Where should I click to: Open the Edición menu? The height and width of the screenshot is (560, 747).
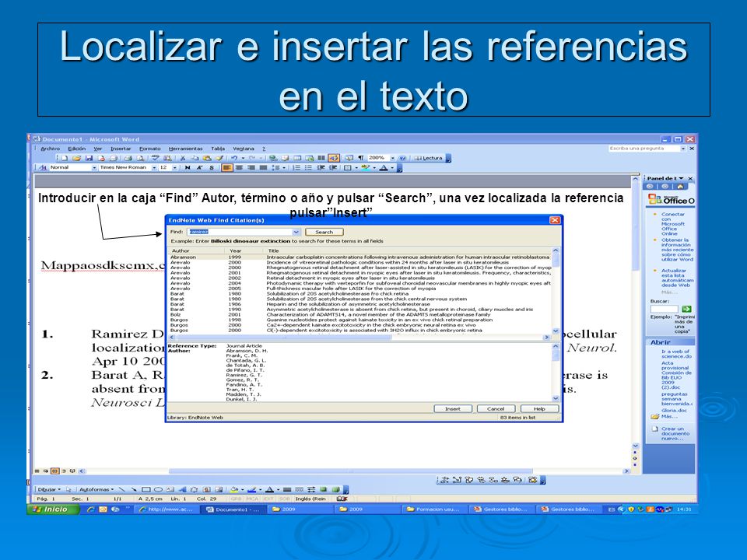[x=77, y=149]
